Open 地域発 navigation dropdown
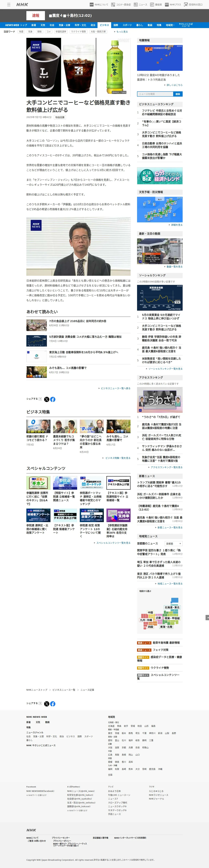The width and height of the screenshot is (209, 868). point(170,25)
